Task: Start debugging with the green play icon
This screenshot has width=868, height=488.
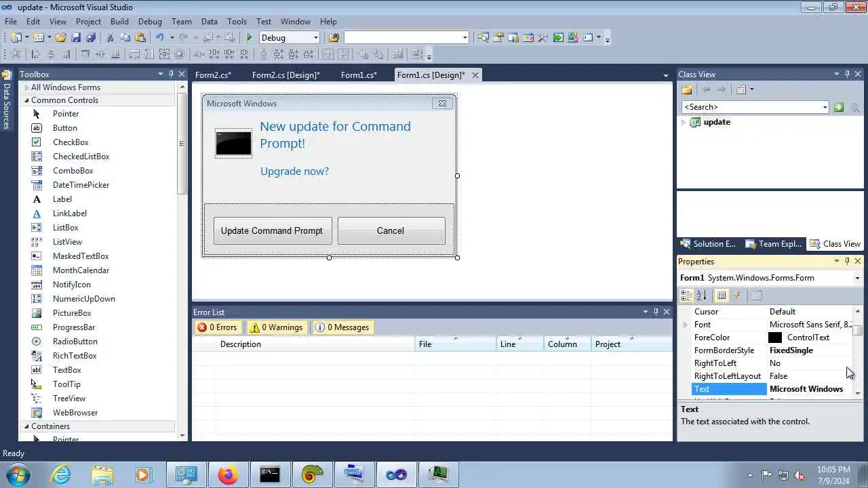Action: point(250,38)
